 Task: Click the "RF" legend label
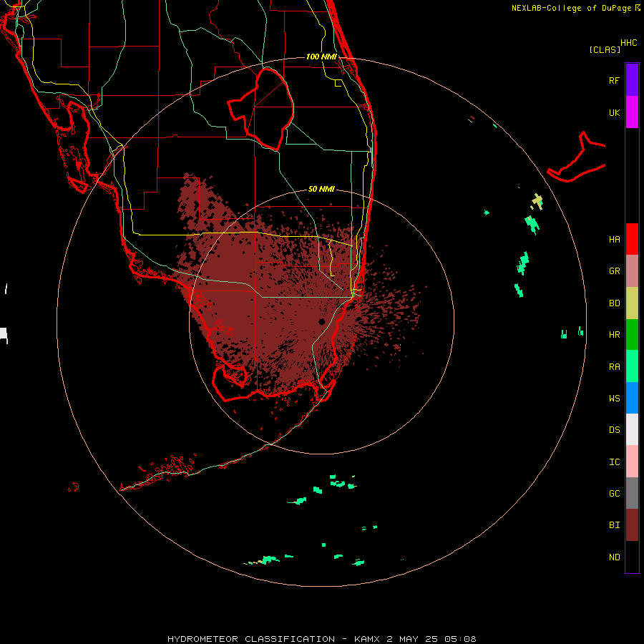click(614, 80)
